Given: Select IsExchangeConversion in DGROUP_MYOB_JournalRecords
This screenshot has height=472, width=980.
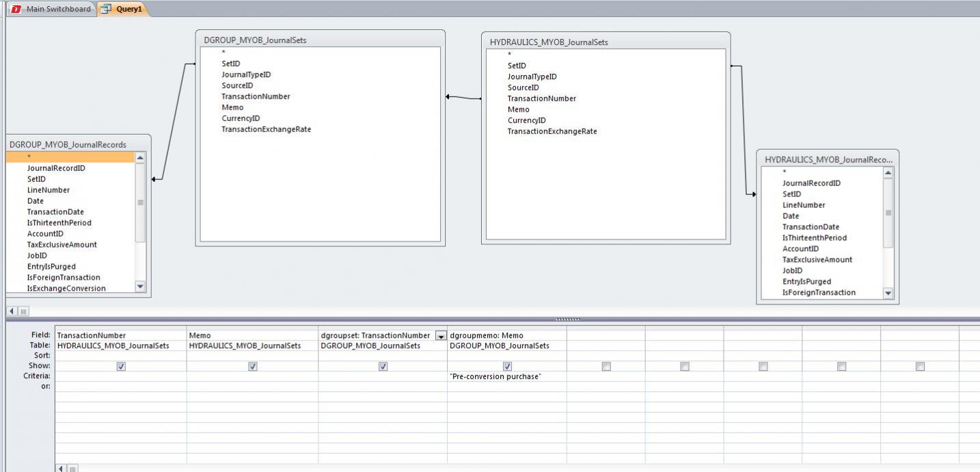Looking at the screenshot, I should coord(66,289).
